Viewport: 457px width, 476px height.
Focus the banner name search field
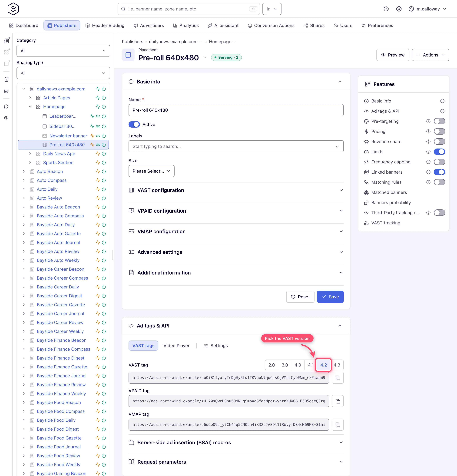point(189,9)
